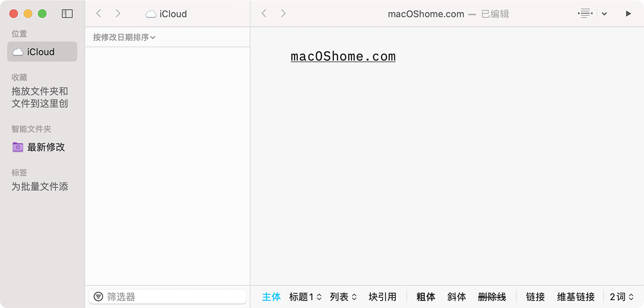This screenshot has height=308, width=644.
Task: Apply 块引用 blockquote format
Action: pyautogui.click(x=383, y=297)
